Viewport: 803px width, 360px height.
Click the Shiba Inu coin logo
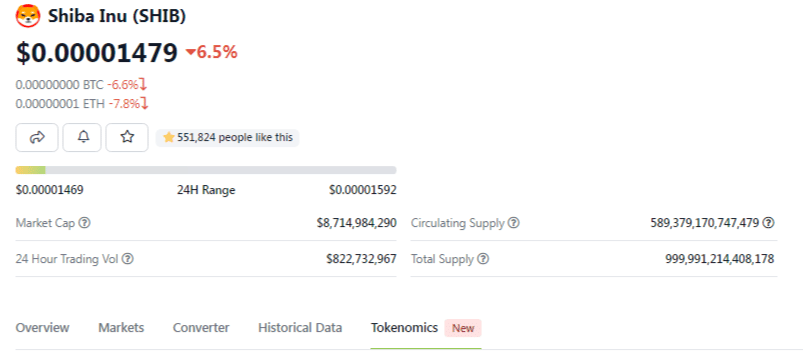pyautogui.click(x=28, y=16)
